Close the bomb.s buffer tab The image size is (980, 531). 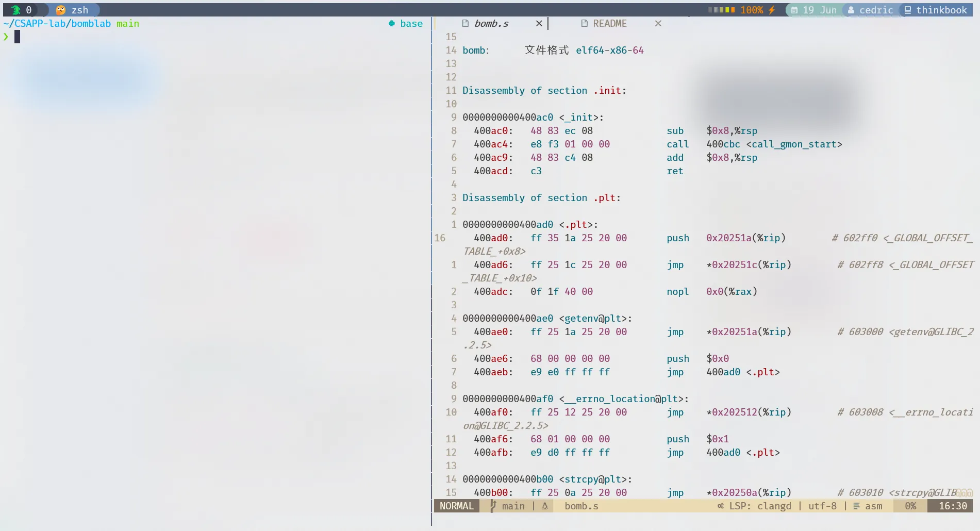click(x=539, y=23)
